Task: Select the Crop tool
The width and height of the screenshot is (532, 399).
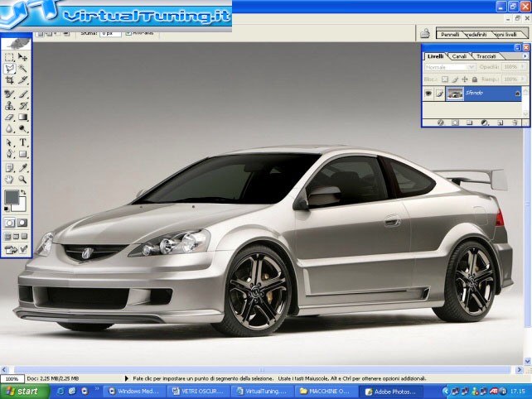Action: (9, 80)
